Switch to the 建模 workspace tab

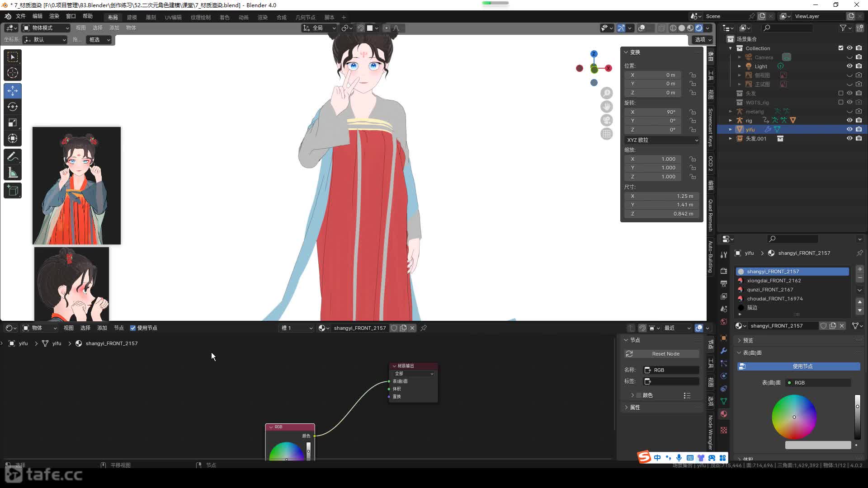click(x=132, y=17)
